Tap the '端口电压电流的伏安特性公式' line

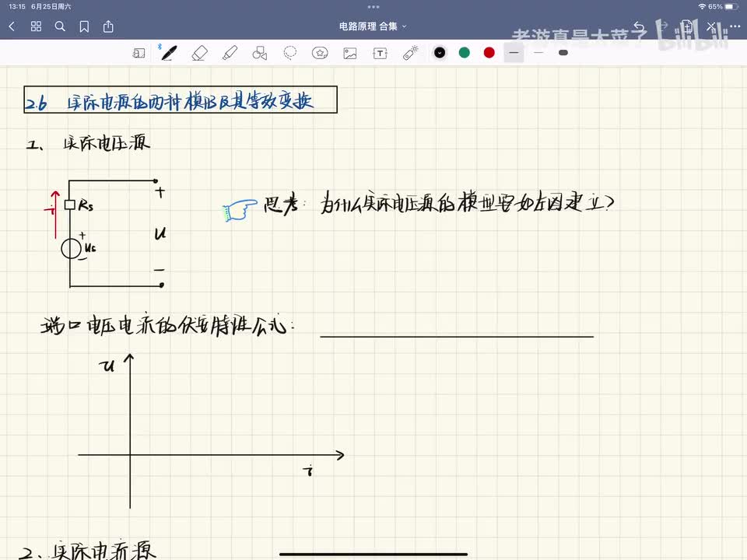click(x=168, y=326)
